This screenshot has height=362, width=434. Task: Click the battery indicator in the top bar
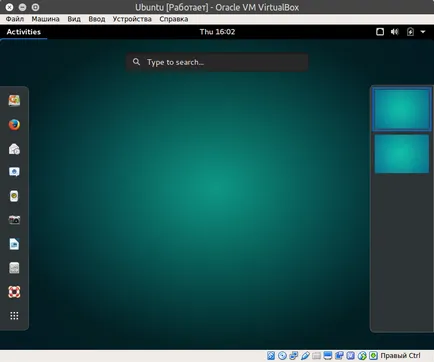[x=410, y=32]
